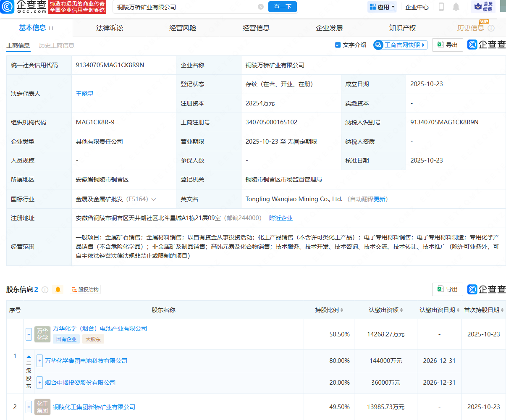The image size is (506, 420).
Task: Set alert via bell beside 股东信息
Action: pyautogui.click(x=58, y=289)
